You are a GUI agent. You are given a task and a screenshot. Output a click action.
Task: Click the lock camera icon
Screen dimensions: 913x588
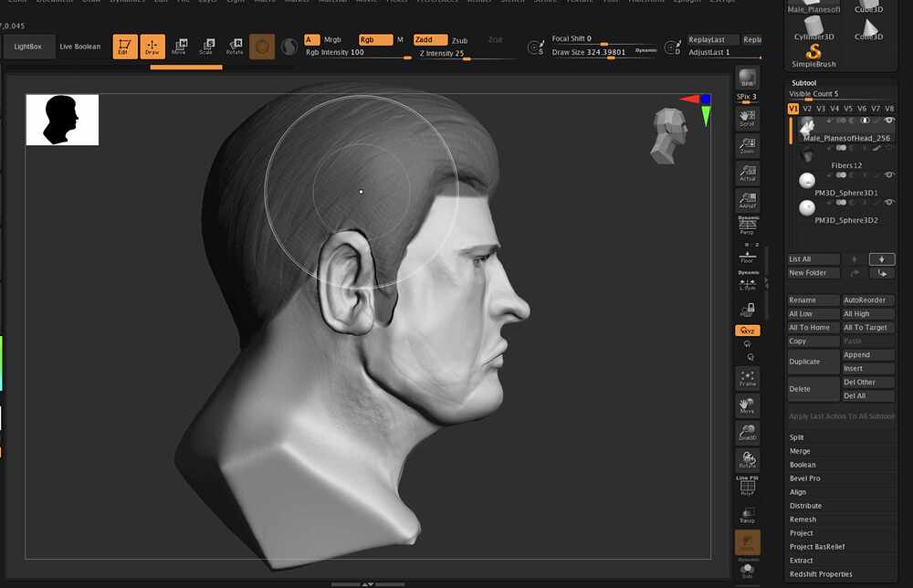click(748, 310)
